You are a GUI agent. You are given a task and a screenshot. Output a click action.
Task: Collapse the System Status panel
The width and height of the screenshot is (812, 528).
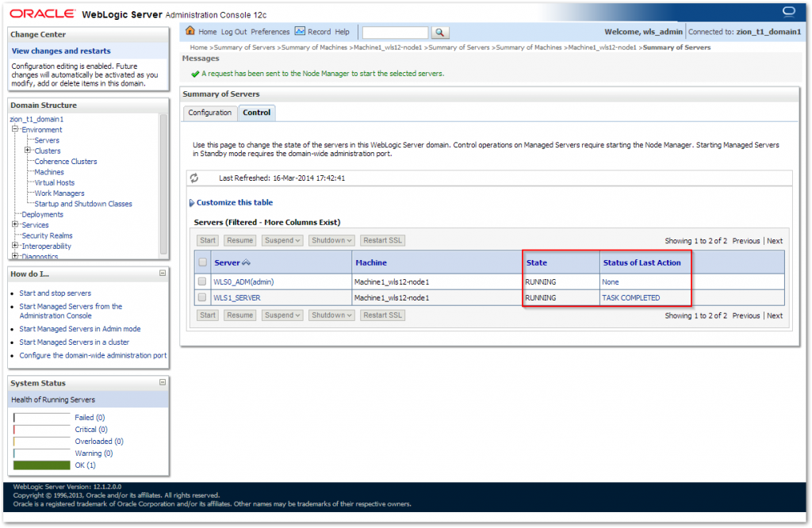163,382
